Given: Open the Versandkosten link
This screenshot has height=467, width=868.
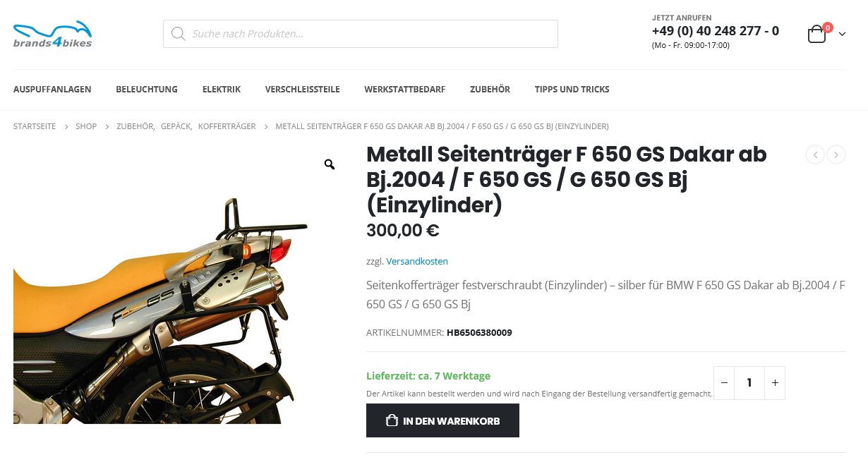Looking at the screenshot, I should tap(417, 261).
